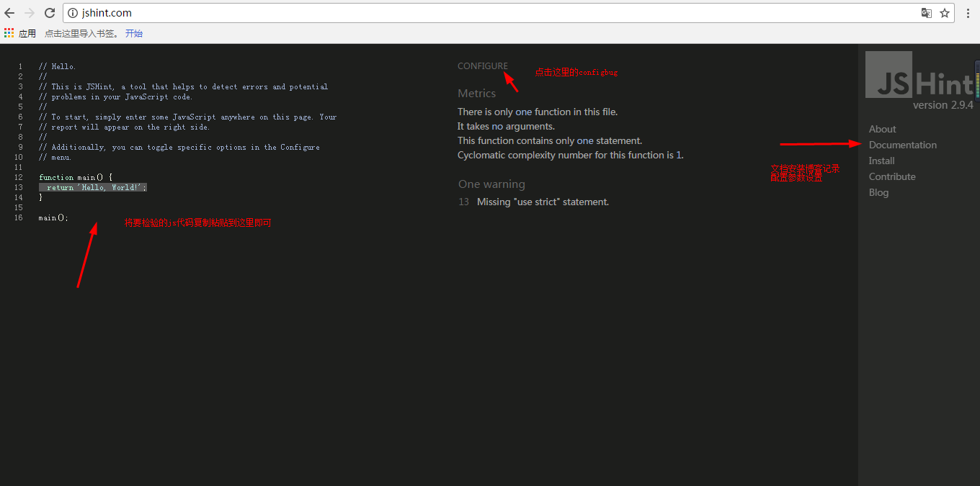Open the site info icon next to jshint.com
Screen dimensions: 980x486
[73, 13]
